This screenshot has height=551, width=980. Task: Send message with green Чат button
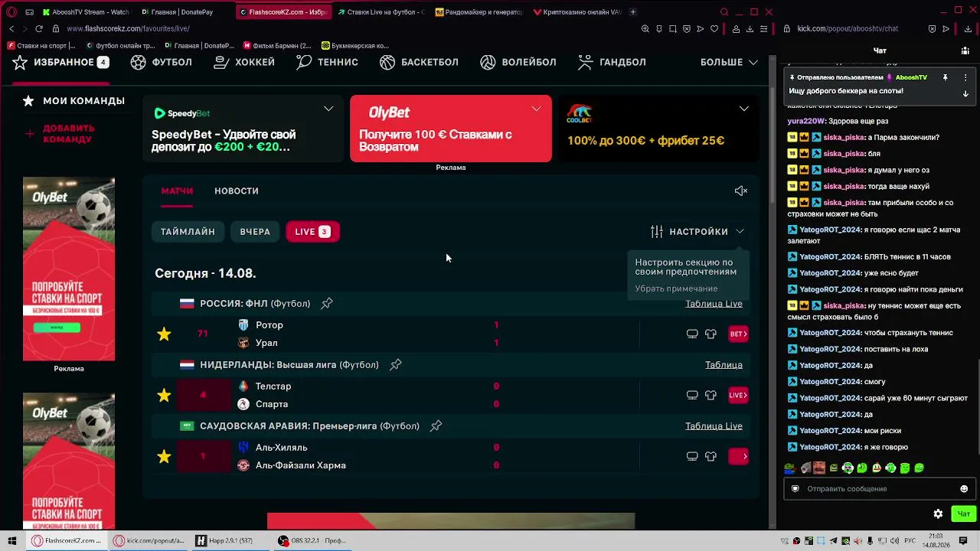click(x=964, y=514)
